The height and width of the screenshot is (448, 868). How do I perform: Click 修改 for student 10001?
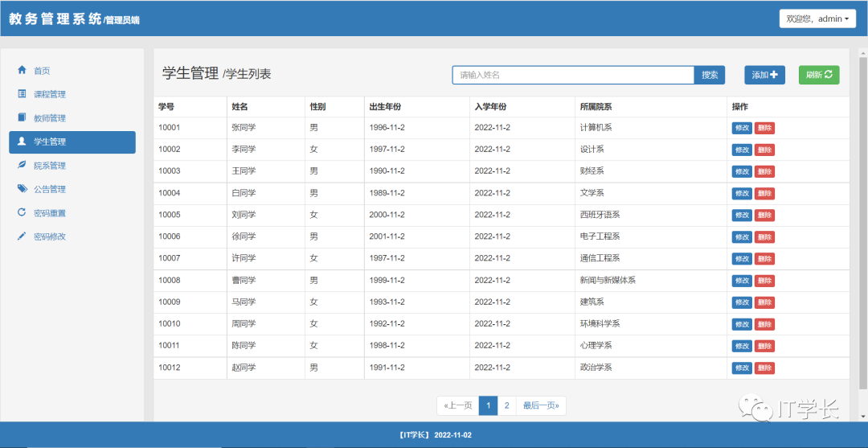(x=742, y=128)
